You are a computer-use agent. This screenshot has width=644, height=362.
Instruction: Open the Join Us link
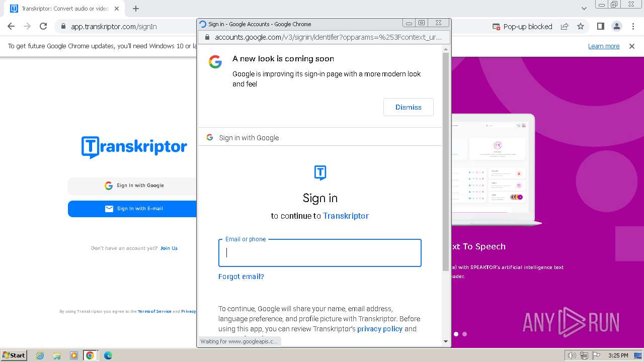point(169,248)
